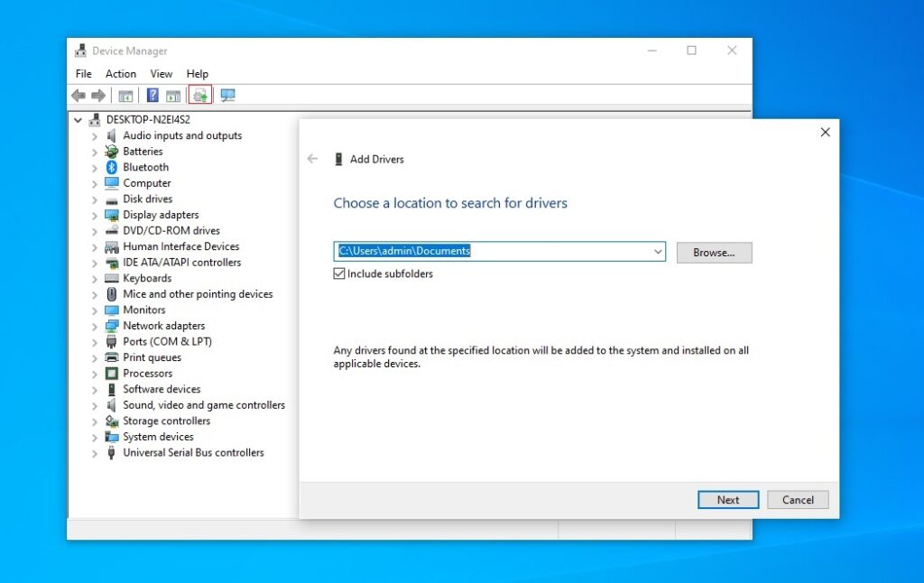Click the Next button
The height and width of the screenshot is (583, 924).
point(728,499)
